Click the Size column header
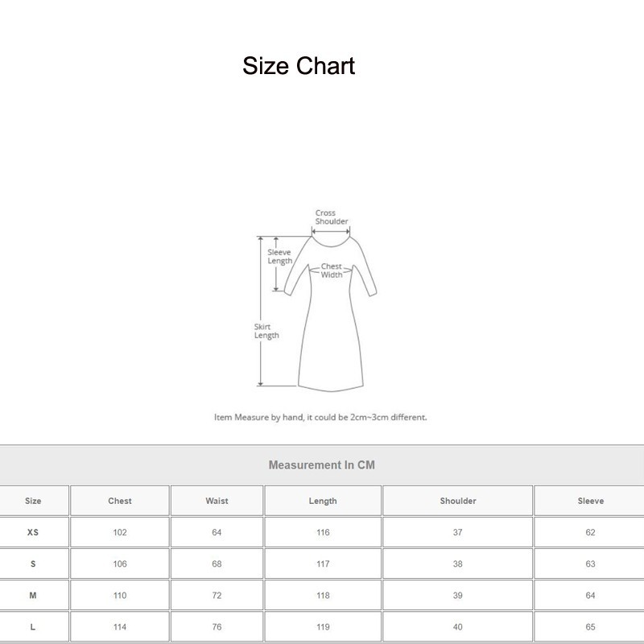 pyautogui.click(x=34, y=500)
